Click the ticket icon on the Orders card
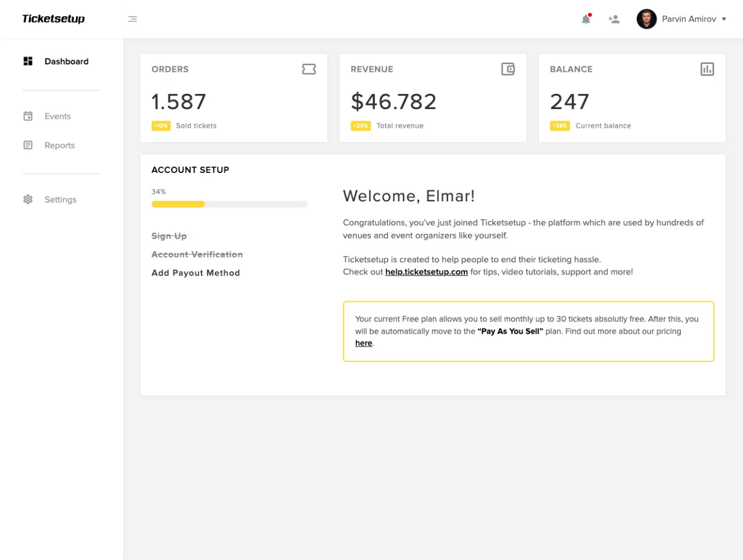The image size is (743, 560). click(309, 69)
